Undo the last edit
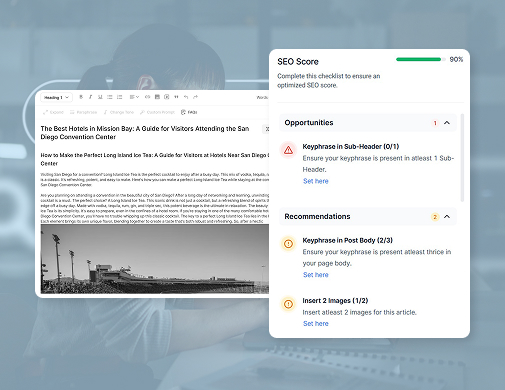This screenshot has height=390, width=505. click(186, 97)
